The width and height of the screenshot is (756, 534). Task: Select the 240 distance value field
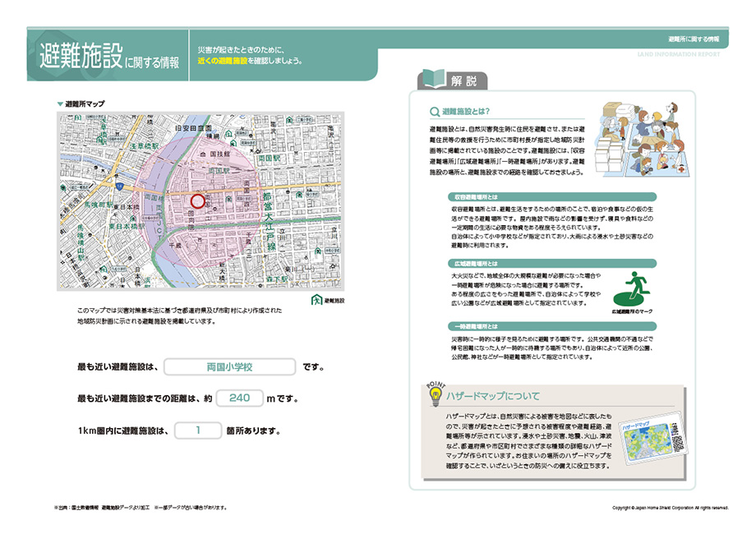point(240,398)
